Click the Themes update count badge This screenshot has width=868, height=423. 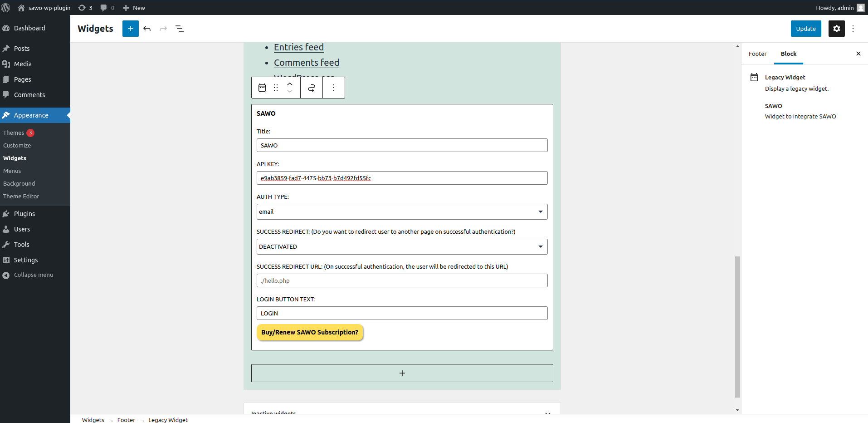coord(30,133)
